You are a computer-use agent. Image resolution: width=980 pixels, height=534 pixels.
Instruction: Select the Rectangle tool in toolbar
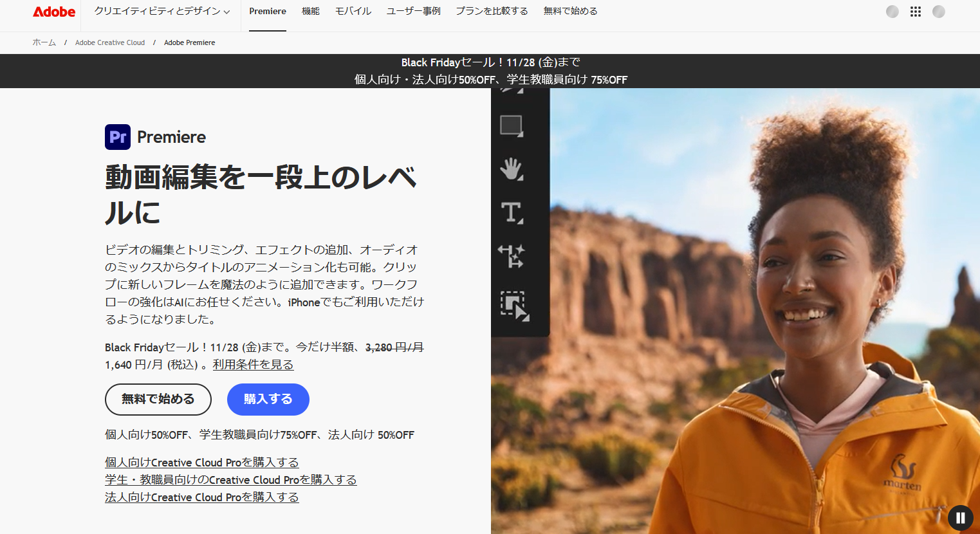[512, 125]
